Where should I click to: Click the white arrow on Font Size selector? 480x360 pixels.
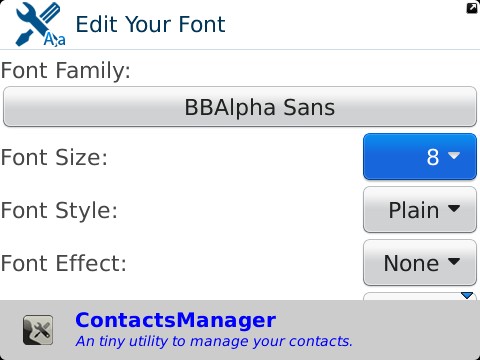tap(454, 155)
